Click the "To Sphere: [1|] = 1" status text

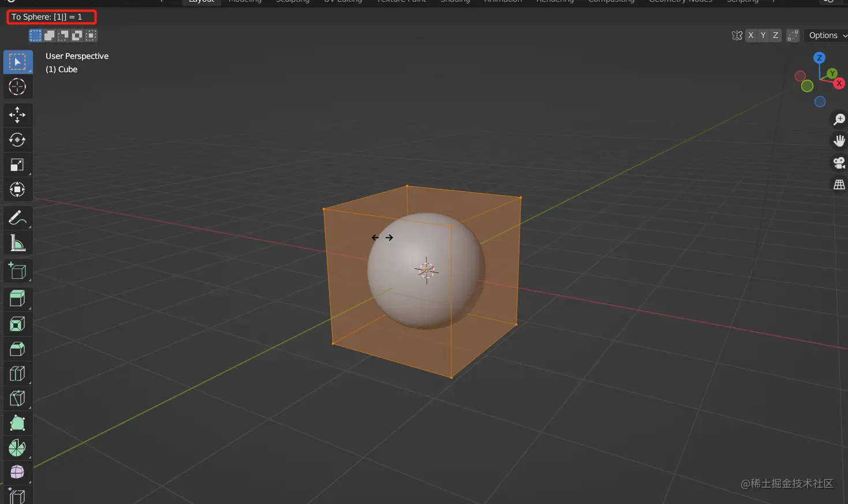47,17
